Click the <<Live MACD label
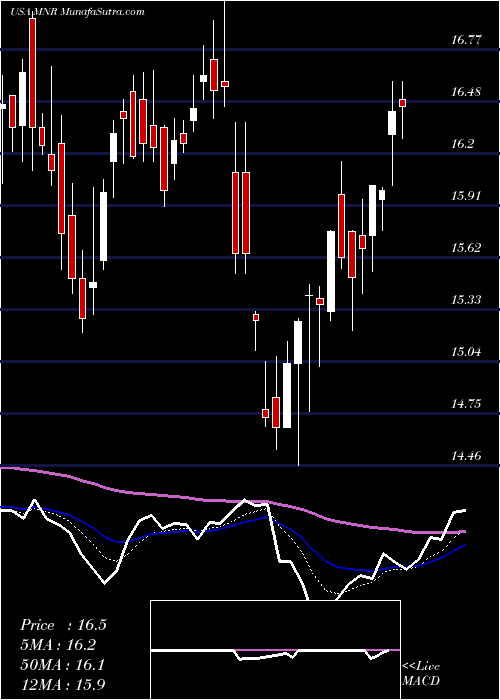Image resolution: width=500 pixels, height=700 pixels. pos(421,674)
